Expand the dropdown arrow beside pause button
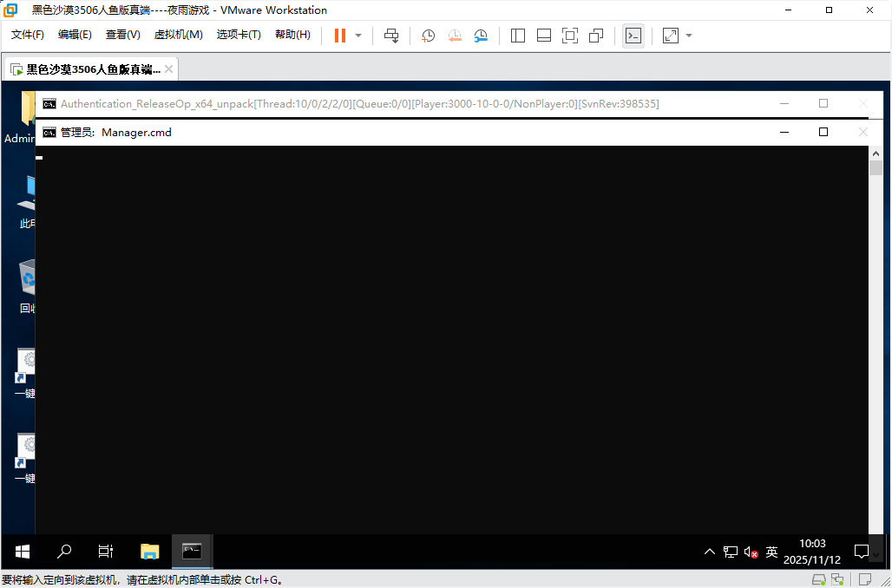 tap(358, 36)
